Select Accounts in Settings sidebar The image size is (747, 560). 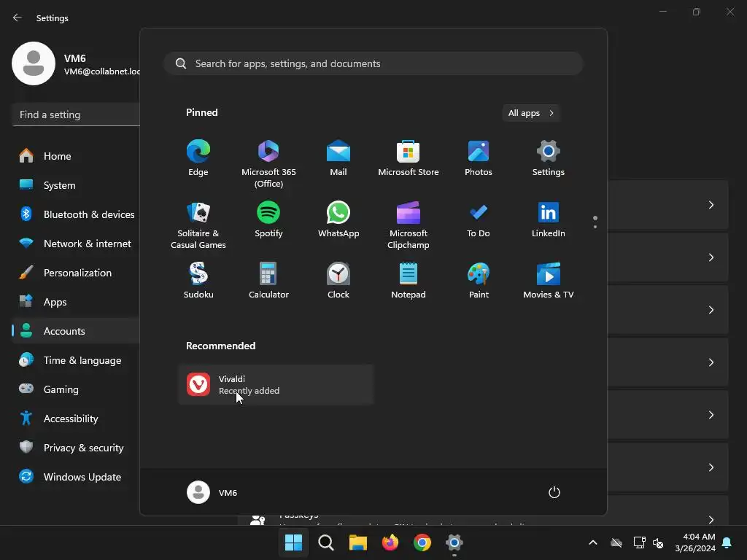coord(76,331)
